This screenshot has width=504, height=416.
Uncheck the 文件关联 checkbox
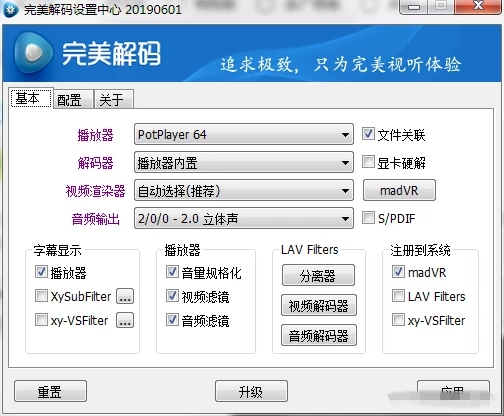pos(368,134)
